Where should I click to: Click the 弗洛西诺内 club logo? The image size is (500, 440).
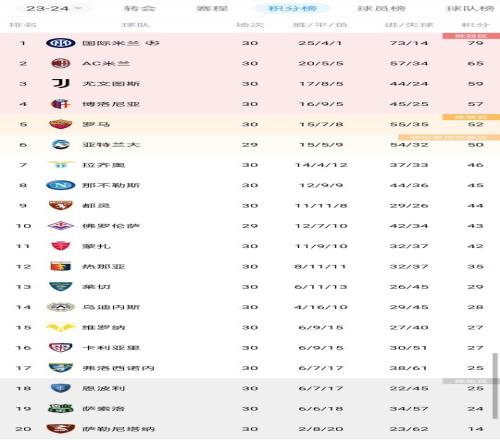pos(60,368)
